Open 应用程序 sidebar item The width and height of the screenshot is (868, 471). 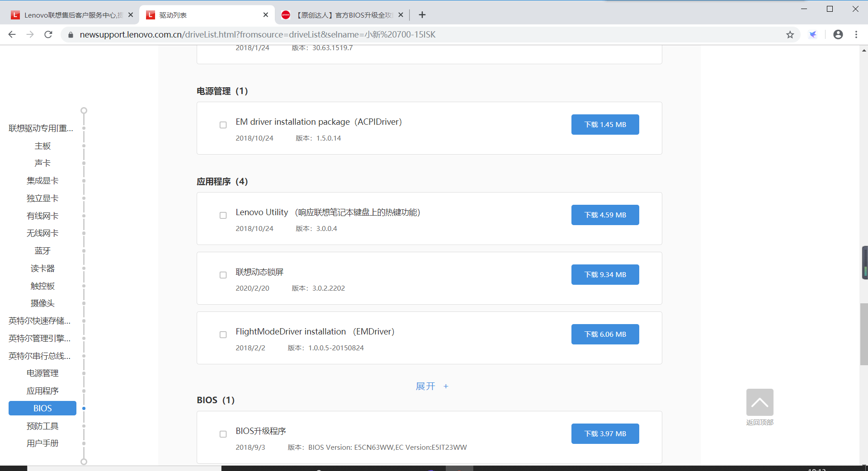[x=42, y=391]
